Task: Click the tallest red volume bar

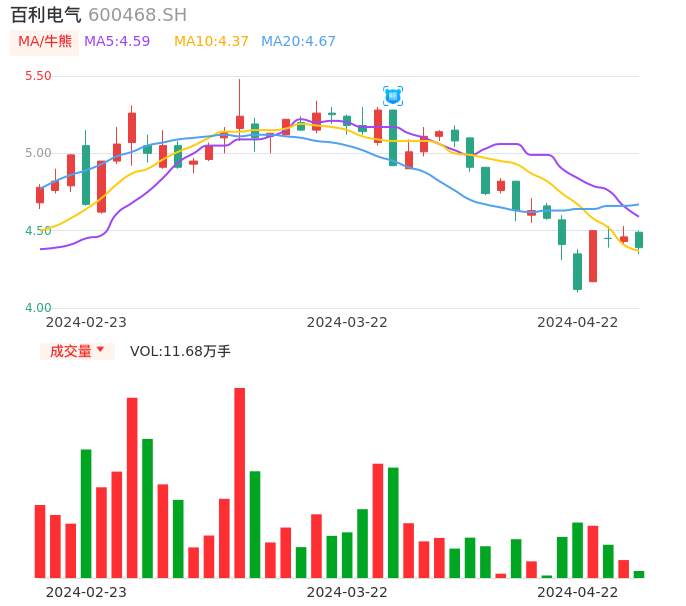Action: (240, 482)
